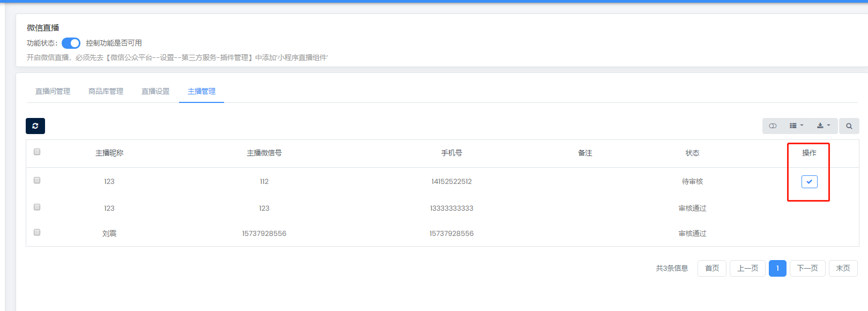Click the dark refresh table icon
868x311 pixels.
click(35, 126)
